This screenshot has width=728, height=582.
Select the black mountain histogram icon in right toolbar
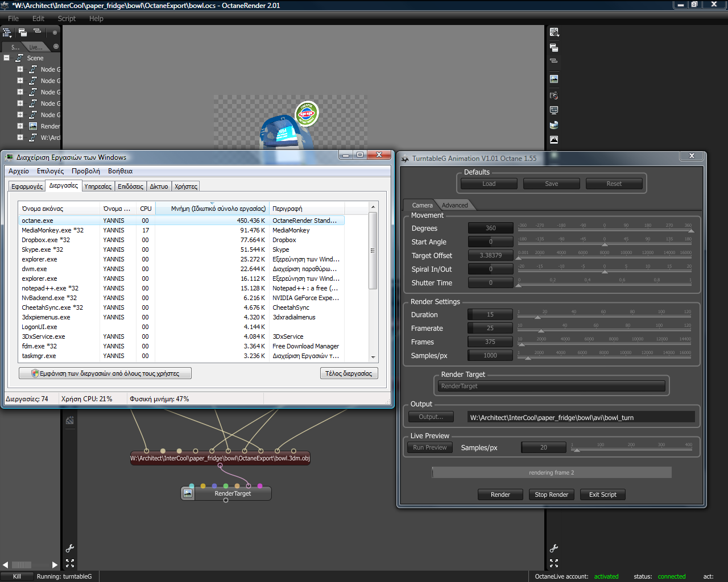pos(554,140)
